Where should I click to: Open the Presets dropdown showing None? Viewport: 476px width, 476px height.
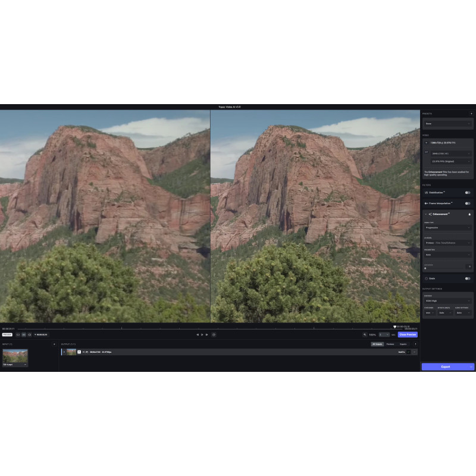pos(447,124)
